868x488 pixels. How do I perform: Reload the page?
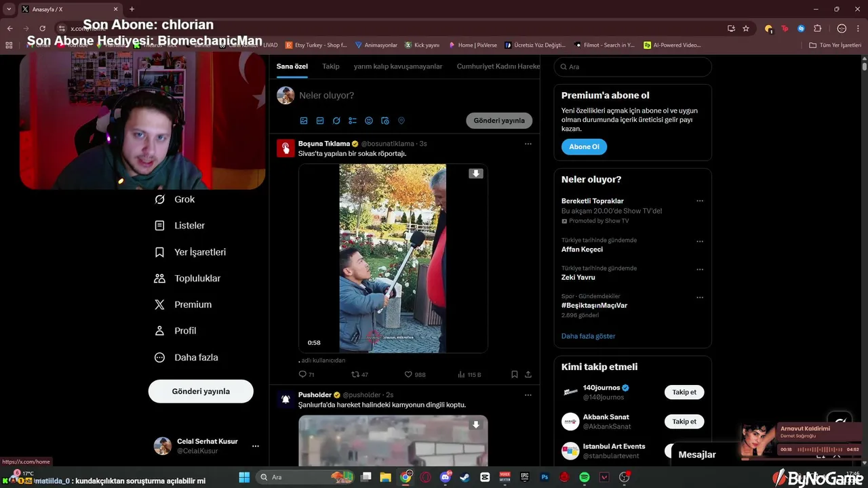[x=42, y=28]
